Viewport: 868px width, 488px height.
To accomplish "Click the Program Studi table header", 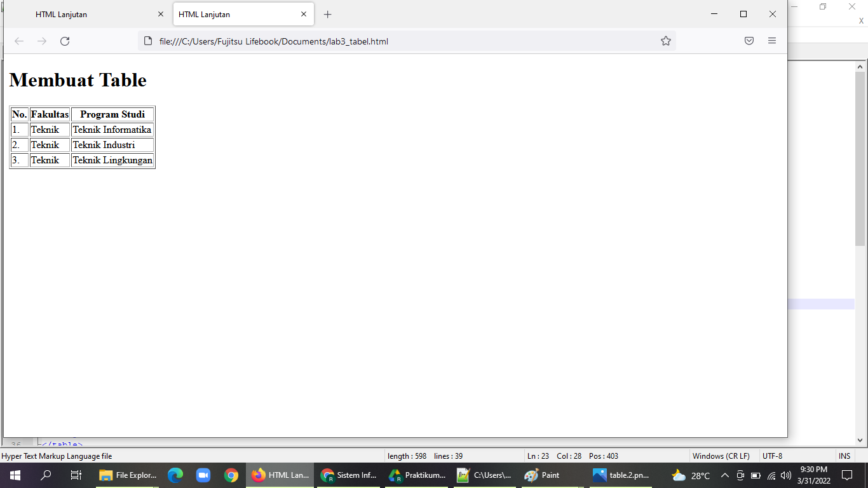I will (112, 114).
